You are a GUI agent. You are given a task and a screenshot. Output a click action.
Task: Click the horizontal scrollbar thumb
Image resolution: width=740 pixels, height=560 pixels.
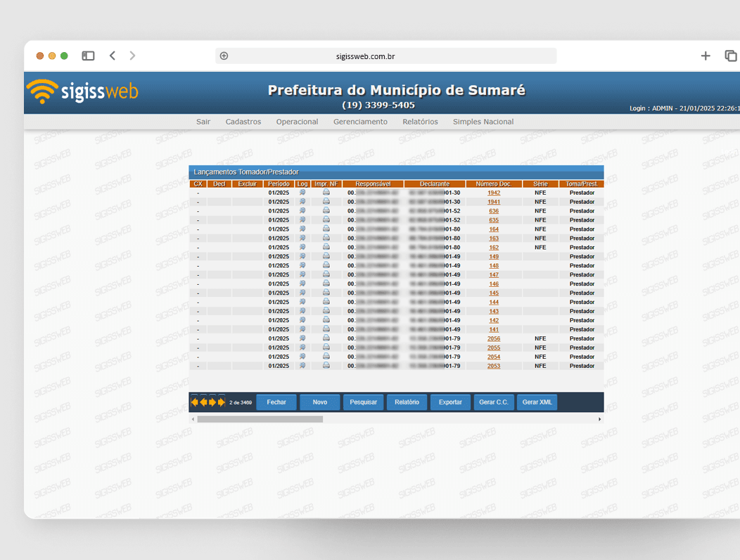coord(260,419)
